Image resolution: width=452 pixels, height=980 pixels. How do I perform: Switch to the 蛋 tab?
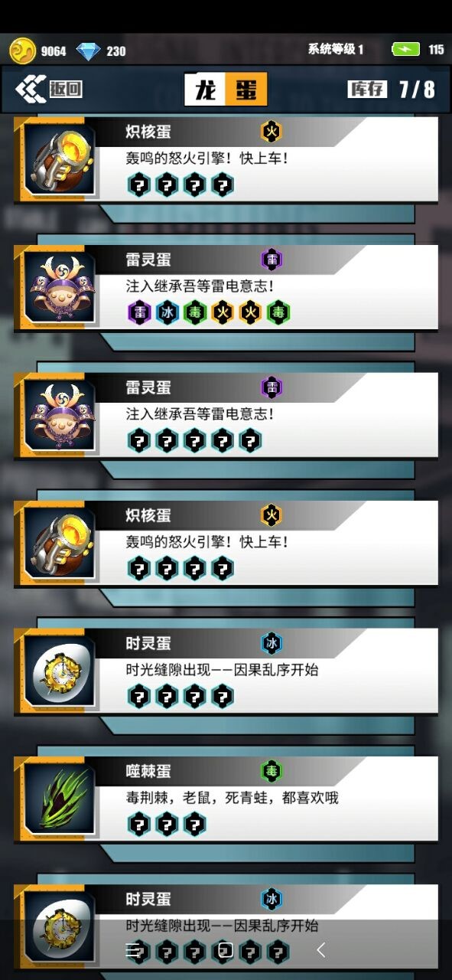tap(246, 90)
